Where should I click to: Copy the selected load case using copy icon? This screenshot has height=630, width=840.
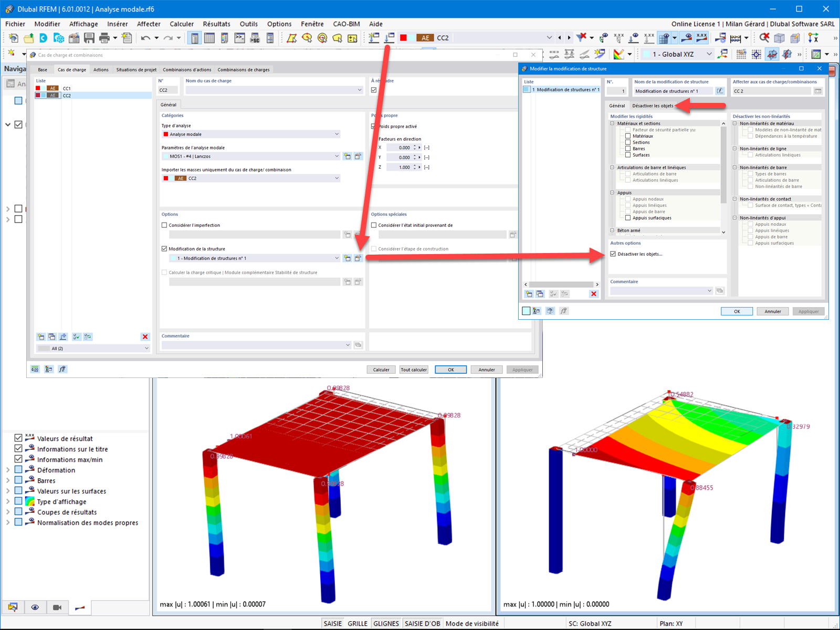51,337
